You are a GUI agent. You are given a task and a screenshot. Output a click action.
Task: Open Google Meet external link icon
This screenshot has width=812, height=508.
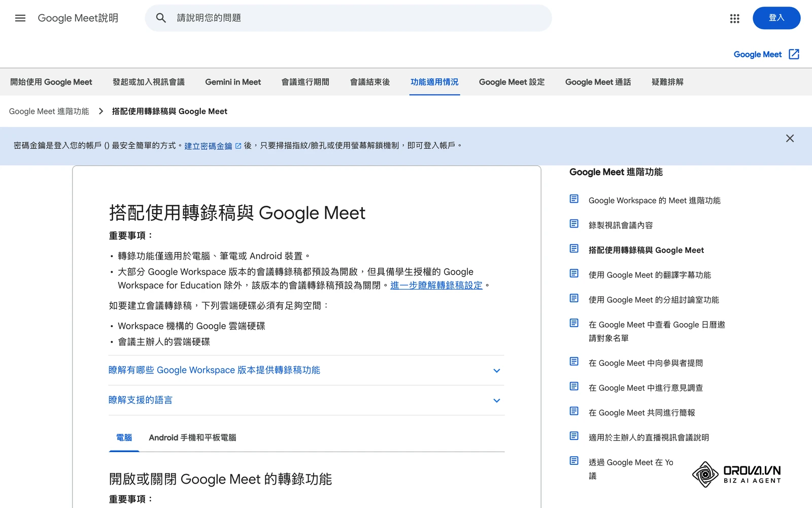pyautogui.click(x=794, y=54)
